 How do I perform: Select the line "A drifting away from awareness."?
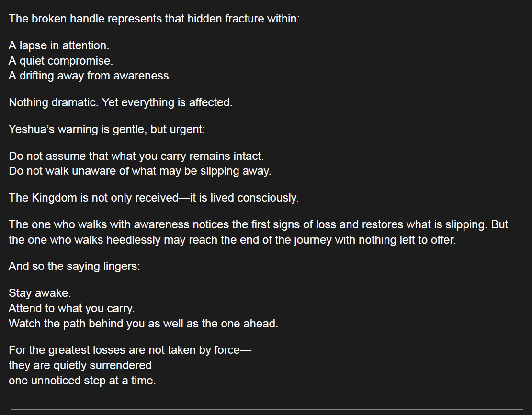click(x=90, y=76)
